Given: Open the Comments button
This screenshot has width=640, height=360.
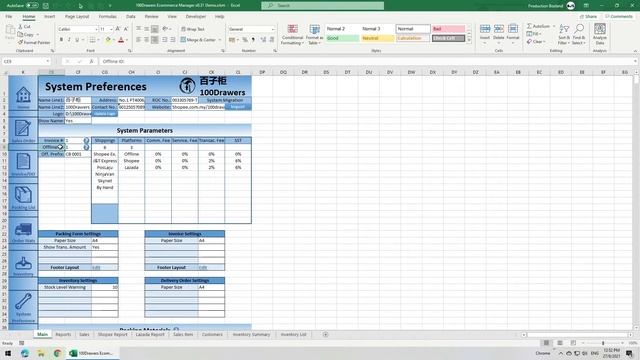Looking at the screenshot, I should click(619, 16).
